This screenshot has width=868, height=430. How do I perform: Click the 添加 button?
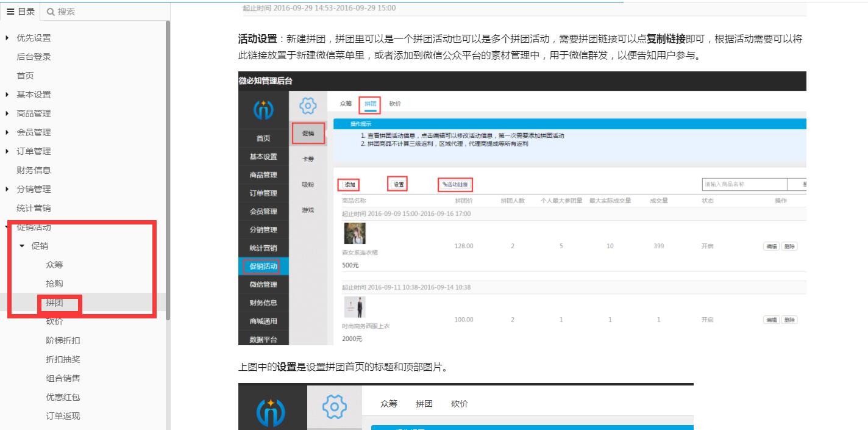(x=348, y=184)
